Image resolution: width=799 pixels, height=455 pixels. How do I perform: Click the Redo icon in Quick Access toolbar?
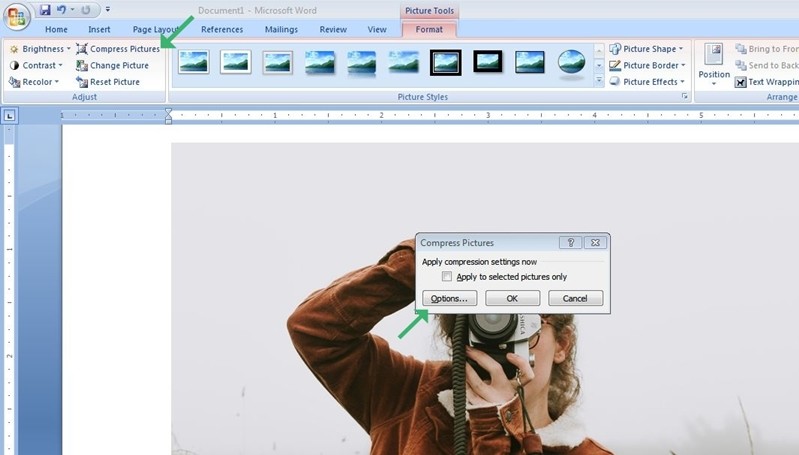click(86, 10)
